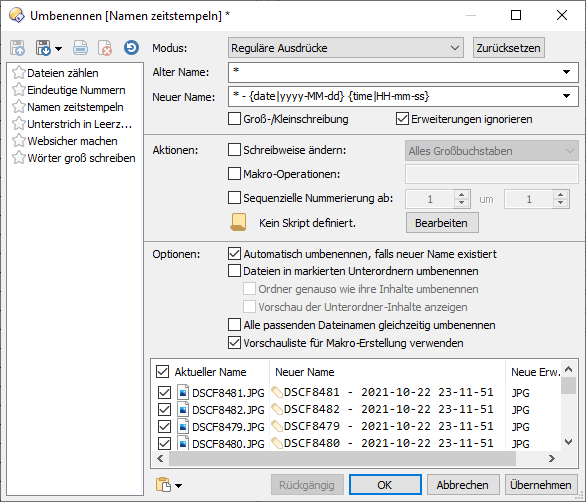586x502 pixels.
Task: Click the blue refresh presets icon
Action: pos(131,47)
